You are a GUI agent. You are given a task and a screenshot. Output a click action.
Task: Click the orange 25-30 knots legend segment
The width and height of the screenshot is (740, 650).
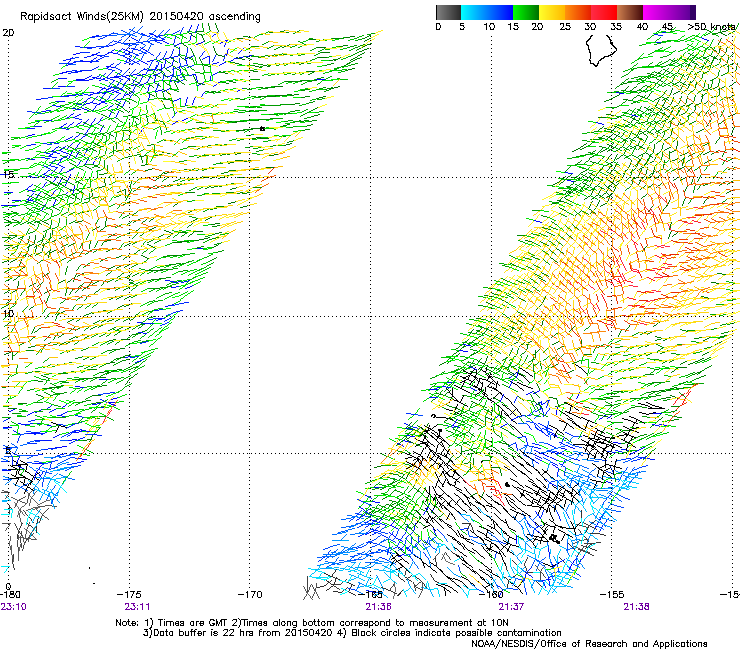[578, 12]
